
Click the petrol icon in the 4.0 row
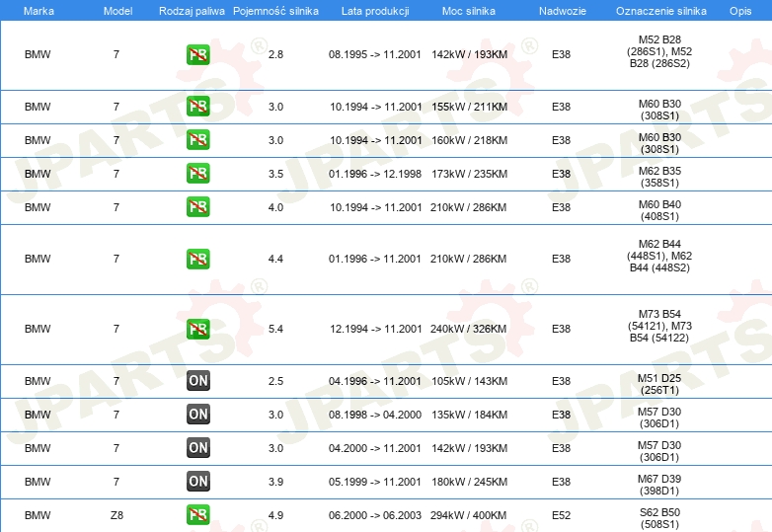pyautogui.click(x=197, y=206)
